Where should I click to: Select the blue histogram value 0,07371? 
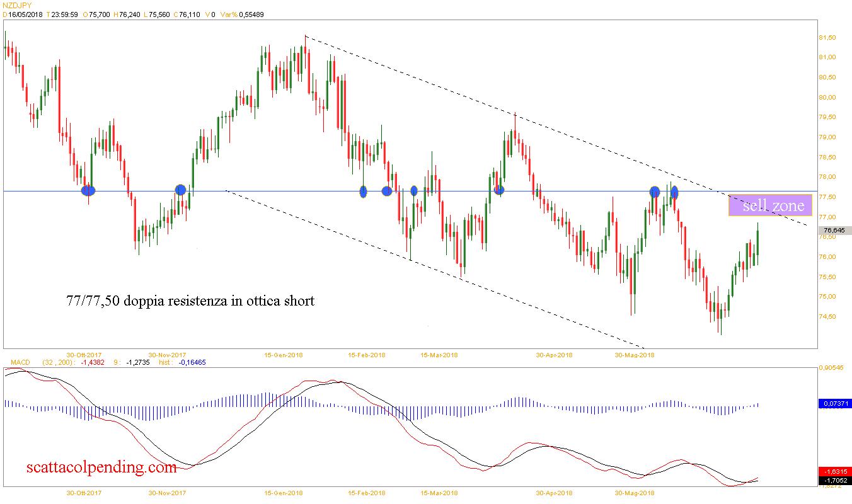pos(834,403)
